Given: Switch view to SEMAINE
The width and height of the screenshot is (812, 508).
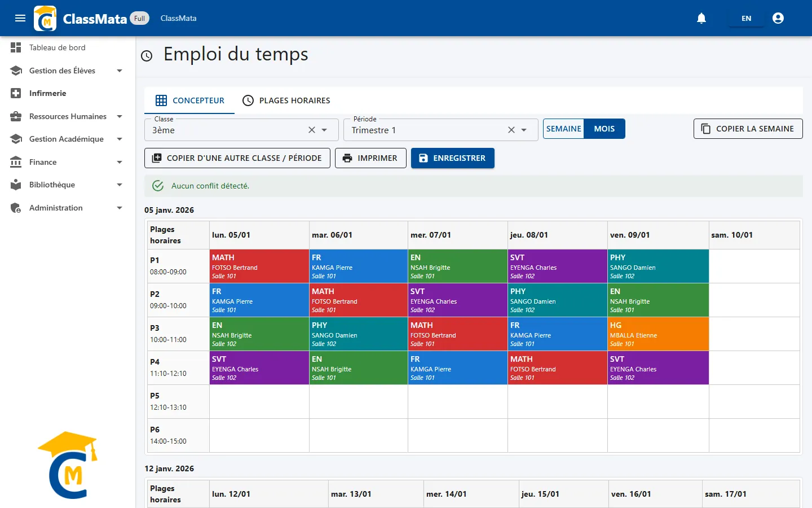Looking at the screenshot, I should (563, 129).
